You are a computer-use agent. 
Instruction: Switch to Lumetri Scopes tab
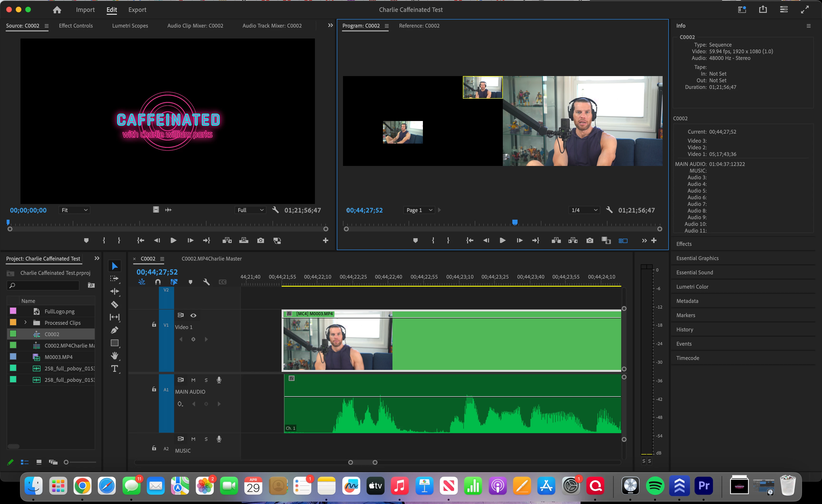130,26
